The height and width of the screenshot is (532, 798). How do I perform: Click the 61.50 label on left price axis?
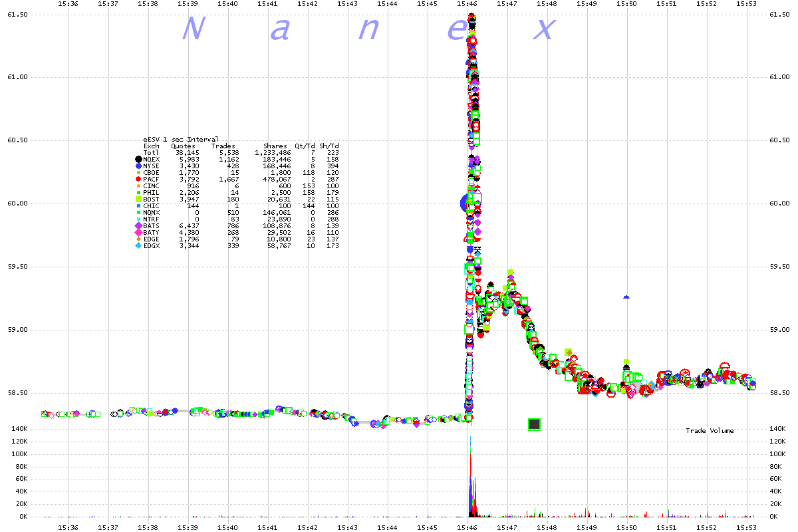coord(16,14)
